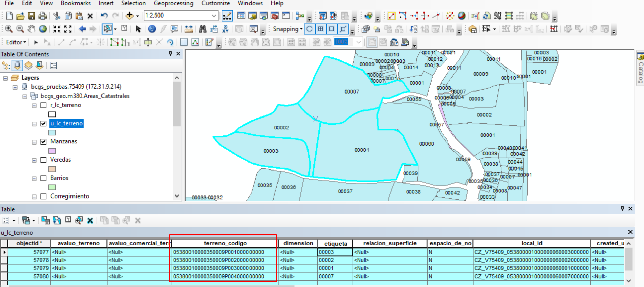Click the Go To XY tool
This screenshot has width=644, height=287.
point(225,29)
